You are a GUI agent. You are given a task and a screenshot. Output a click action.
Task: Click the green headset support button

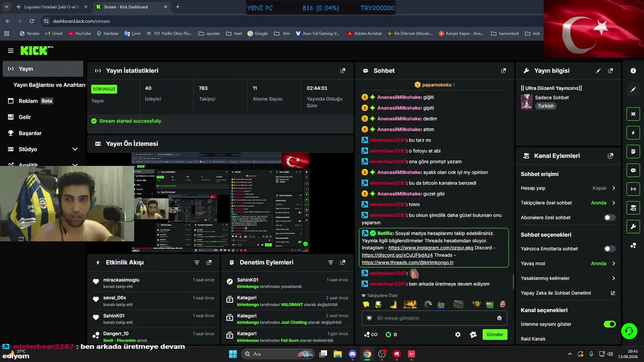(629, 331)
